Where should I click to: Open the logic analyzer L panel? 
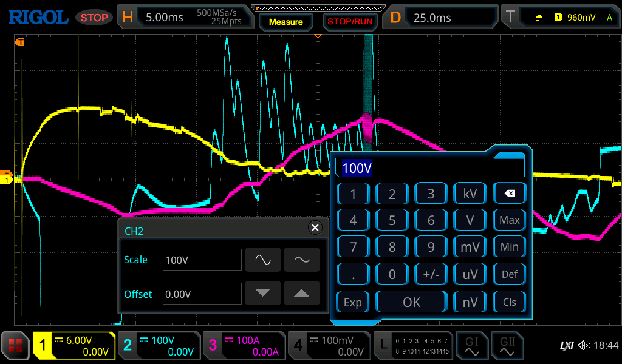413,346
